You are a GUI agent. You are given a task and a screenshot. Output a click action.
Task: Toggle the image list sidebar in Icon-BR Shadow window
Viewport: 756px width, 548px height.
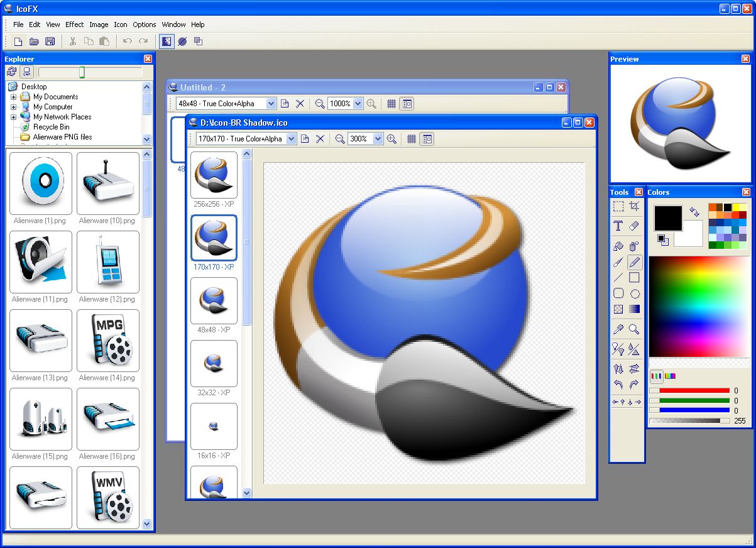(427, 139)
